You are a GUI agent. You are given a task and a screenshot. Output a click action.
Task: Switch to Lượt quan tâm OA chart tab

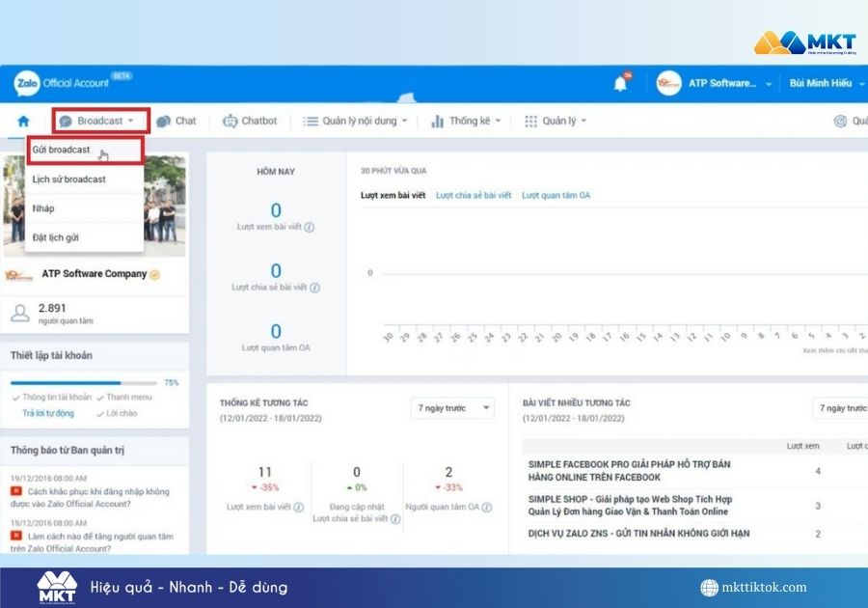coord(556,196)
